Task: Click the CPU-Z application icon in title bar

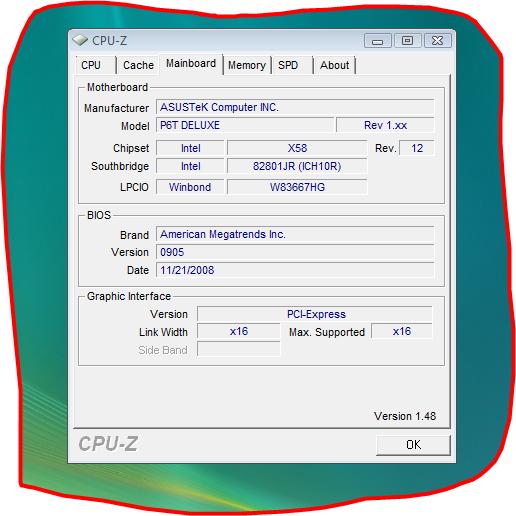Action: (x=80, y=40)
